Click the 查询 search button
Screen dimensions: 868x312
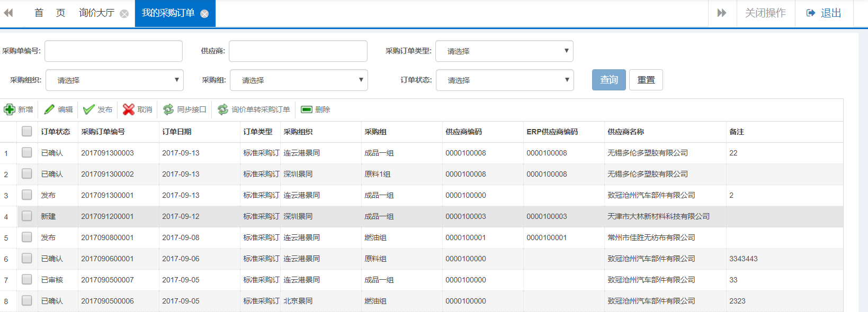point(609,80)
